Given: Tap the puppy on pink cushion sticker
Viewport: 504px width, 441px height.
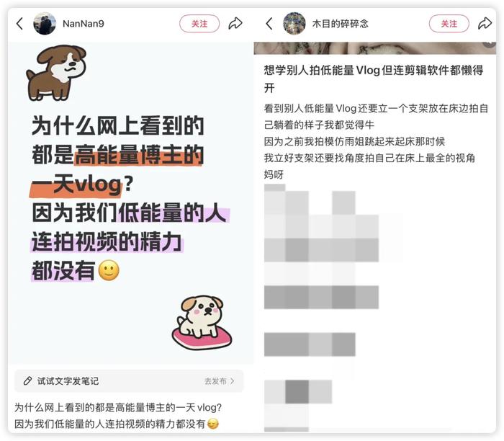Looking at the screenshot, I should coord(202,322).
